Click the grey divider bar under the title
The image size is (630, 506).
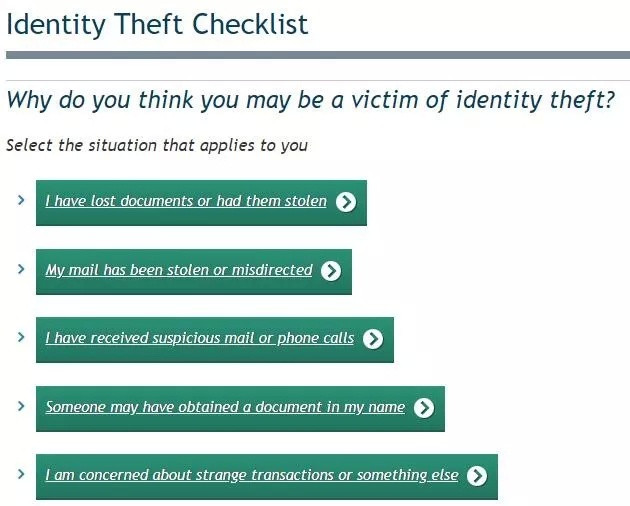[318, 55]
